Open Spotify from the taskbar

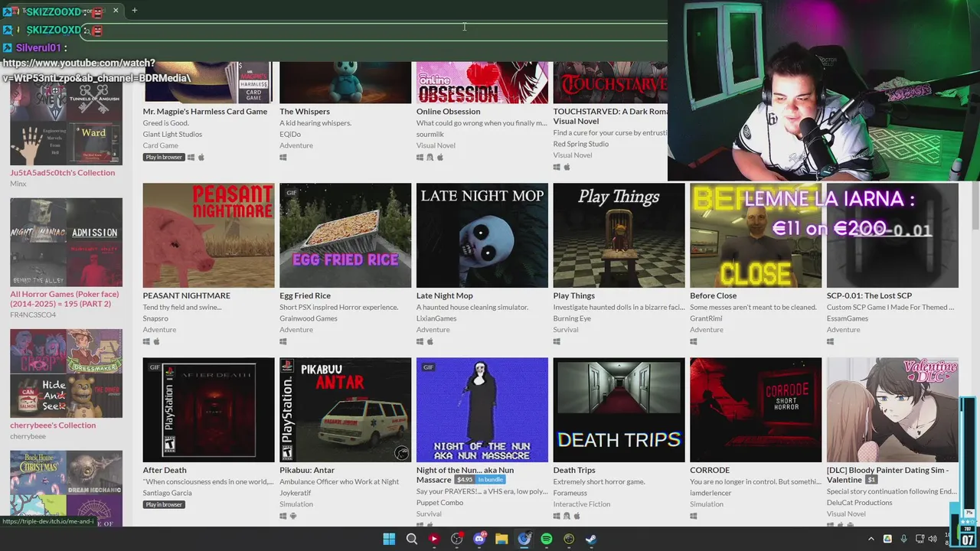547,539
